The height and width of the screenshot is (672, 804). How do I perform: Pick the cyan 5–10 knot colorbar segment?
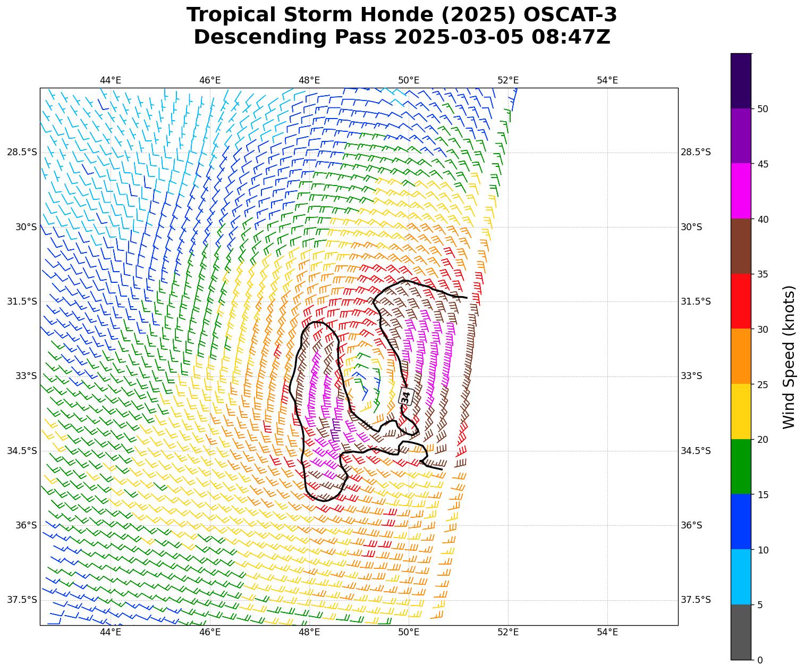coord(741,577)
